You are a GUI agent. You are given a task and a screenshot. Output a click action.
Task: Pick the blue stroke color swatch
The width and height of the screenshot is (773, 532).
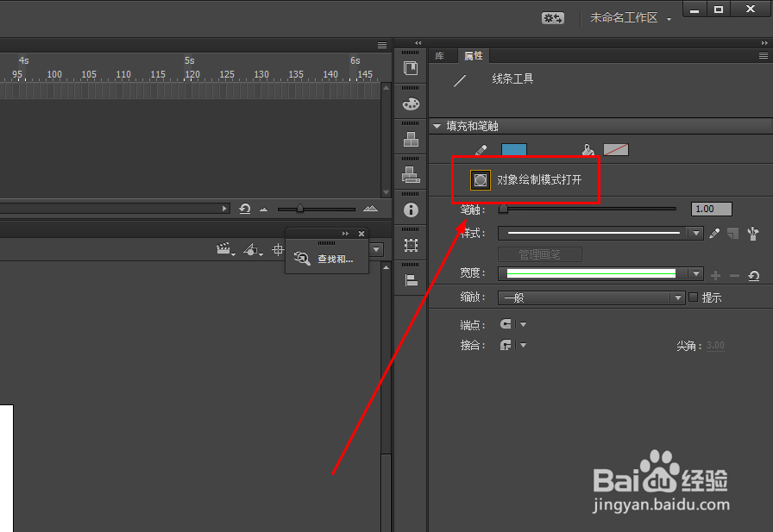(x=513, y=149)
